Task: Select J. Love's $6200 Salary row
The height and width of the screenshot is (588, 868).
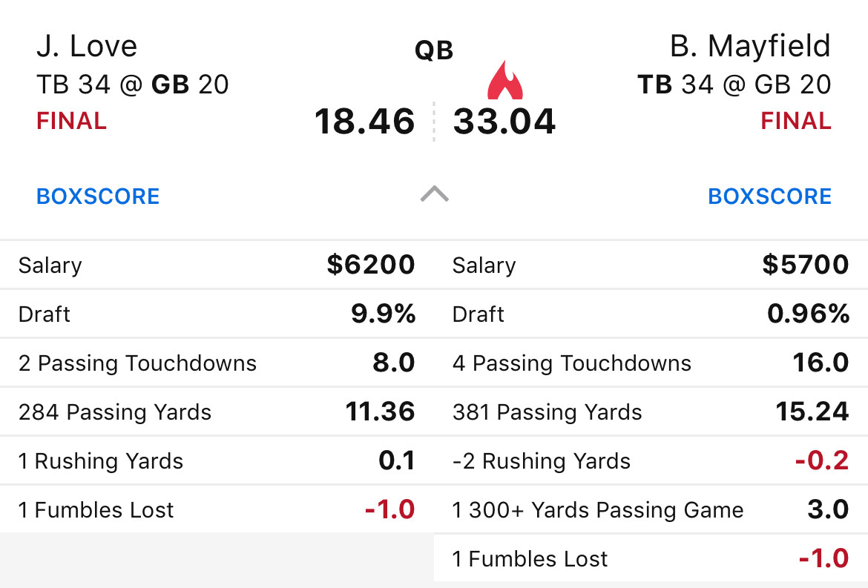Action: pos(217,265)
